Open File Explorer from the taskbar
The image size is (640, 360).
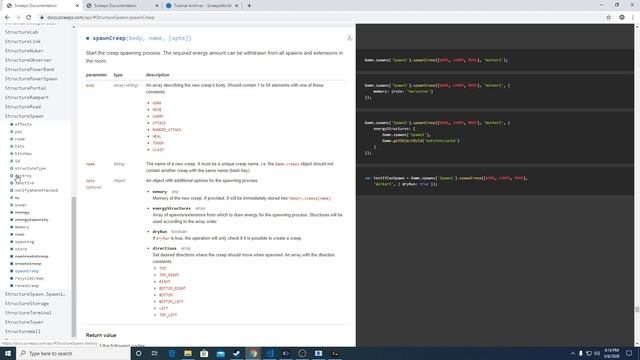pyautogui.click(x=188, y=353)
